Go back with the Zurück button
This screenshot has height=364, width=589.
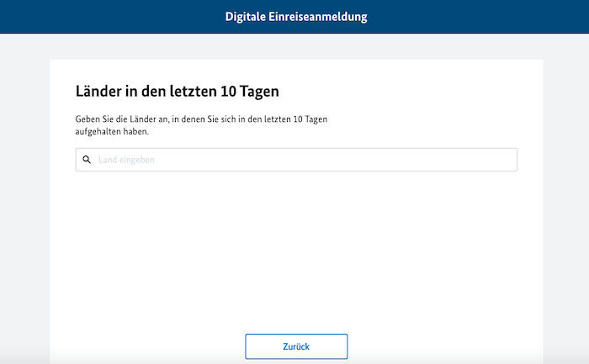(x=296, y=346)
